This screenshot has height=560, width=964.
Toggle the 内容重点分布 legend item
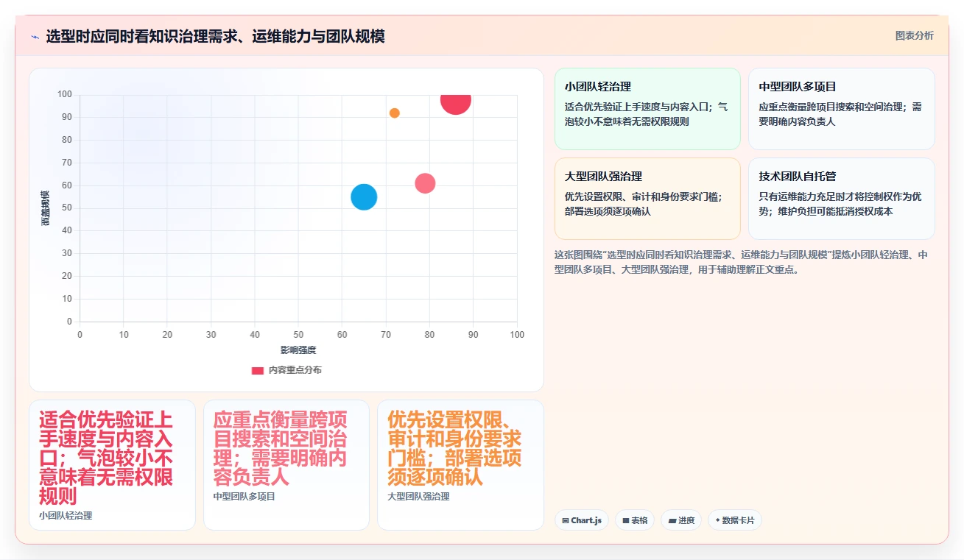click(x=286, y=370)
